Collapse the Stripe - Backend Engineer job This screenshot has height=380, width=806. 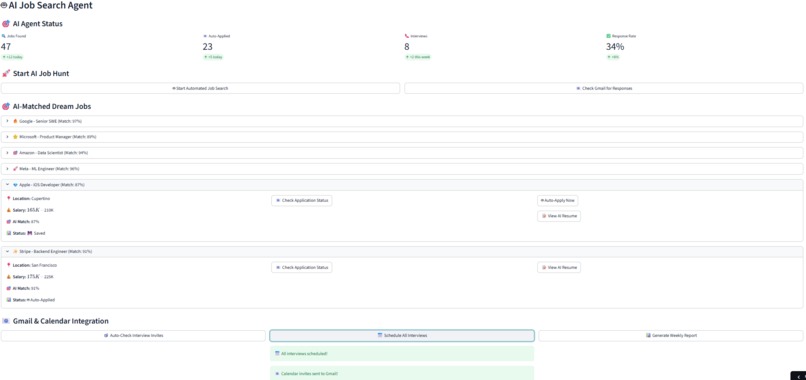(x=402, y=251)
